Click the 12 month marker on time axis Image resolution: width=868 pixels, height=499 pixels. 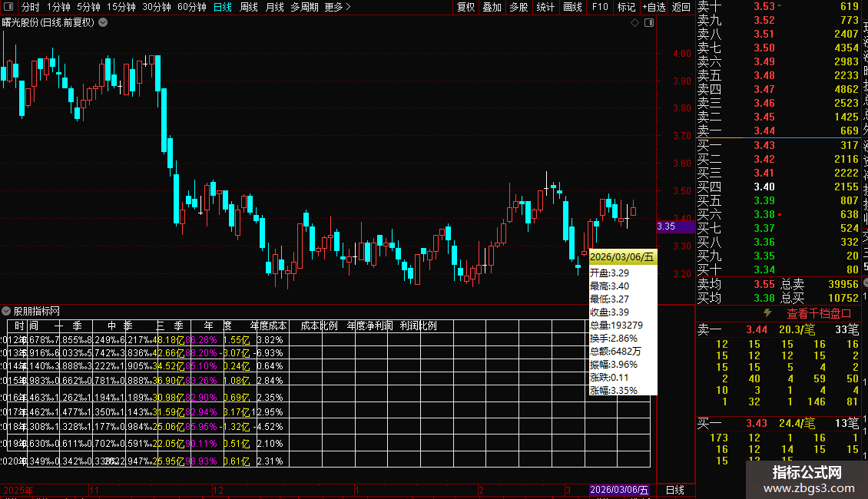218,490
